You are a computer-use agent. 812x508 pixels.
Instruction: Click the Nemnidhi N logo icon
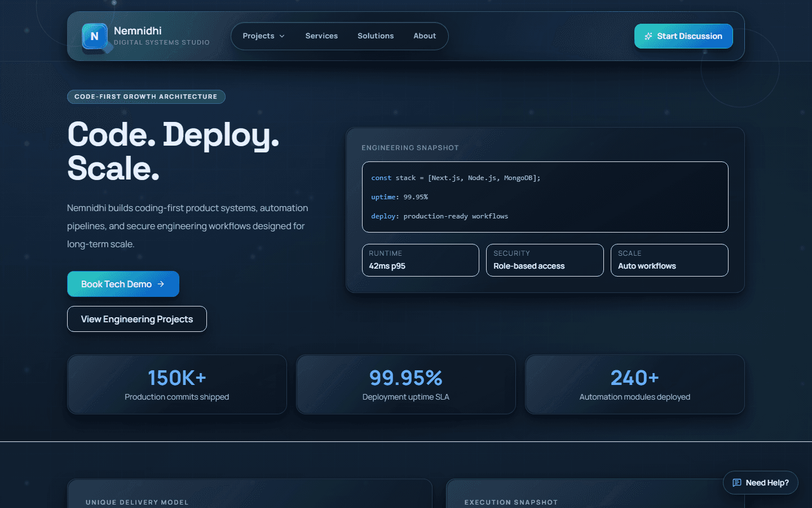tap(95, 36)
